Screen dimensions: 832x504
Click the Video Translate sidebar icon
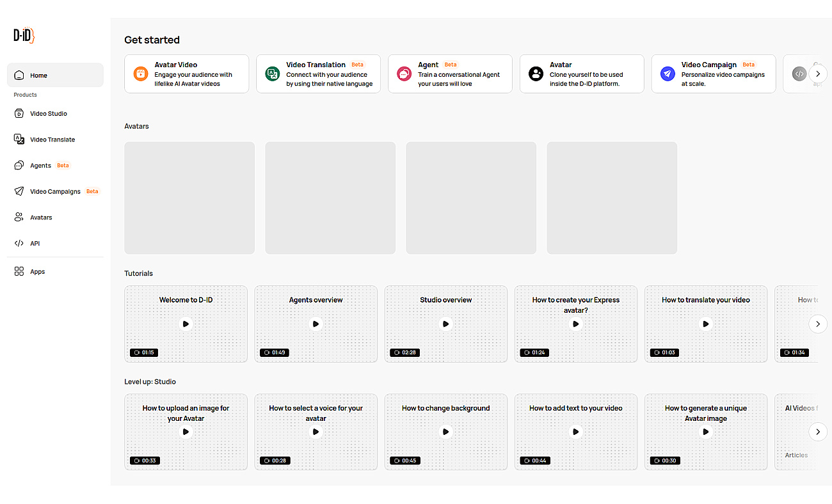point(19,139)
